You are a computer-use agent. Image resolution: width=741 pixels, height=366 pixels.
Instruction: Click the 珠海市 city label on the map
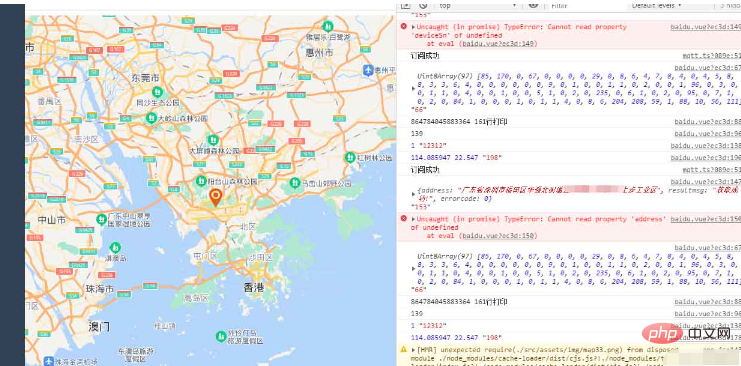tap(99, 288)
